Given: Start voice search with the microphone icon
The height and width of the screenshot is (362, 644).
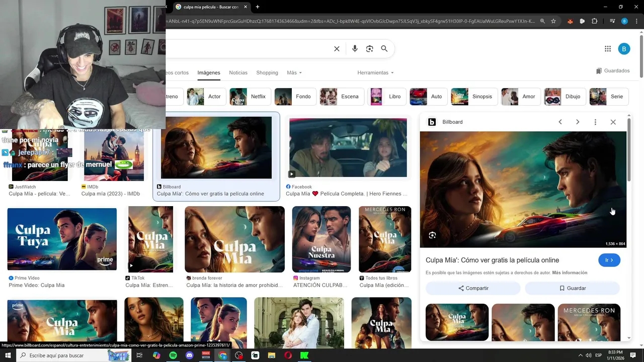Looking at the screenshot, I should pos(355,49).
